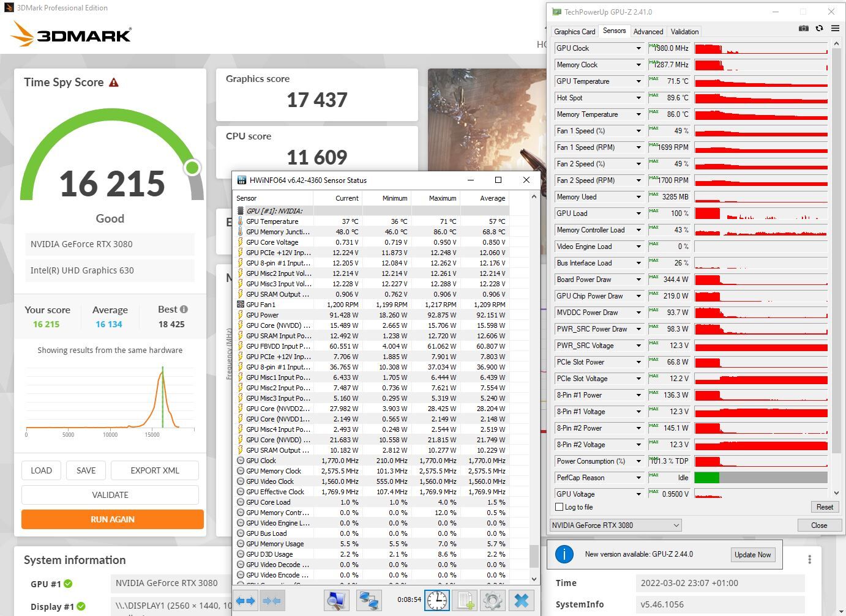Open HWiNFO sensor settings gear icon

coord(493,601)
